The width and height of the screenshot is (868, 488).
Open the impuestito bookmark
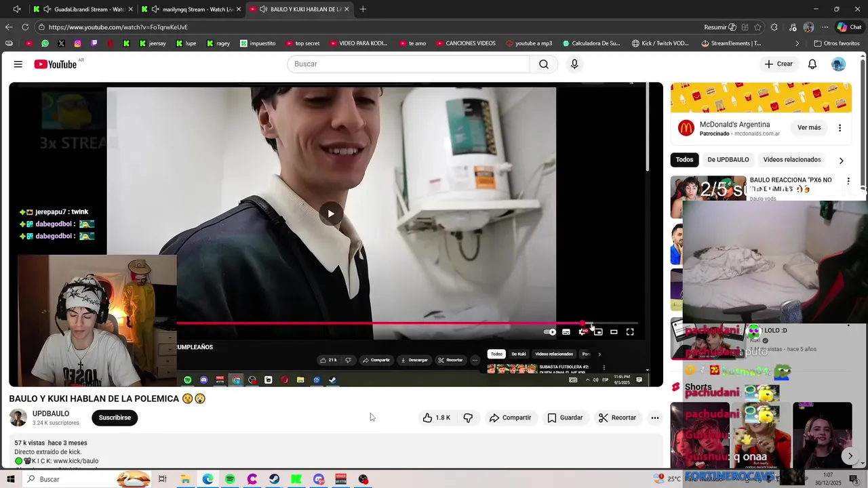[258, 43]
